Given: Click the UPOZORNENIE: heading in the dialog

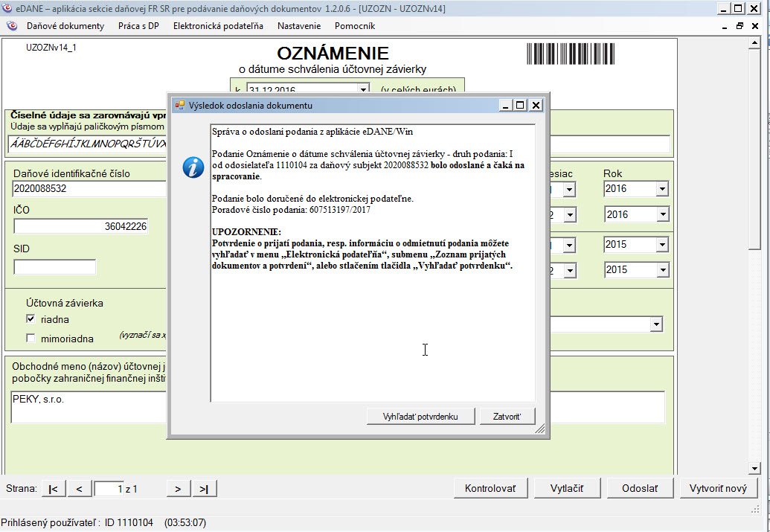Looking at the screenshot, I should click(x=246, y=232).
